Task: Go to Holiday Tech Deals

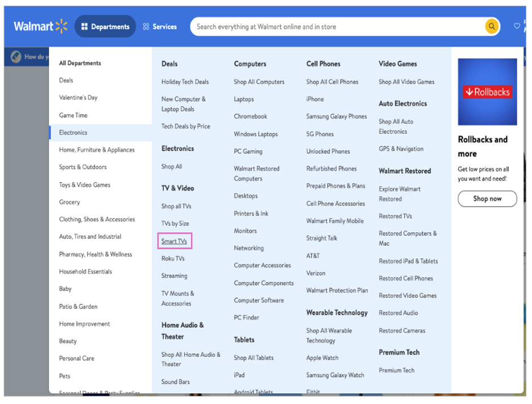Action: coord(185,82)
